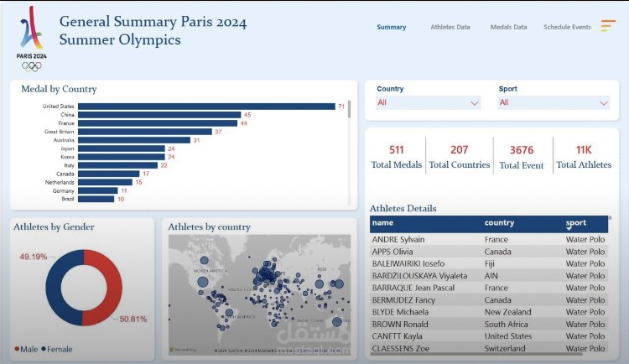Select the BARDZILOUSKAYA Viyaleta row
The image size is (629, 364).
[489, 276]
